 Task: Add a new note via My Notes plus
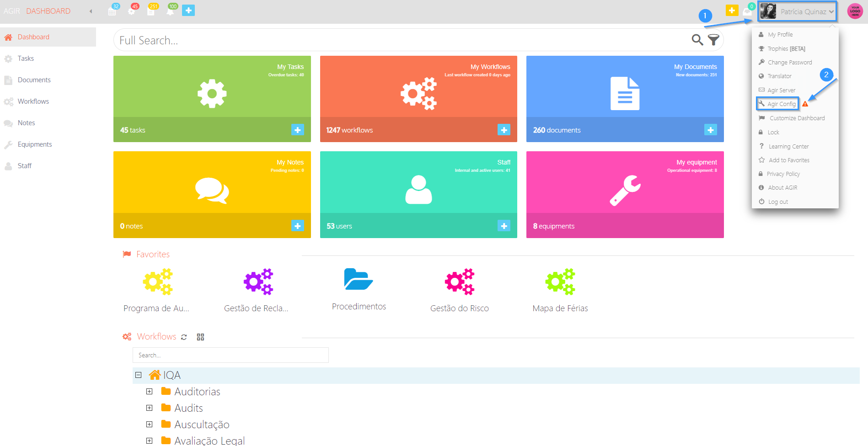(298, 226)
